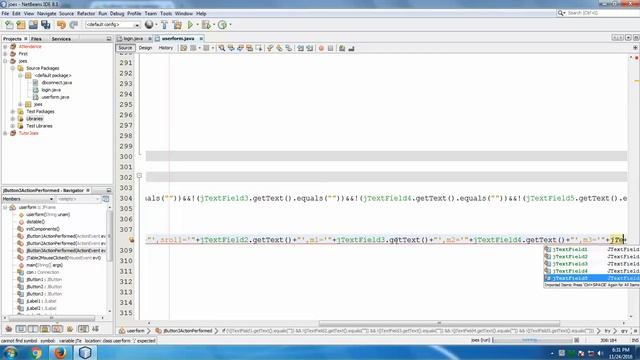Select jButton1ActionPerformed in Navigator
This screenshot has height=360, width=640.
pyautogui.click(x=66, y=236)
